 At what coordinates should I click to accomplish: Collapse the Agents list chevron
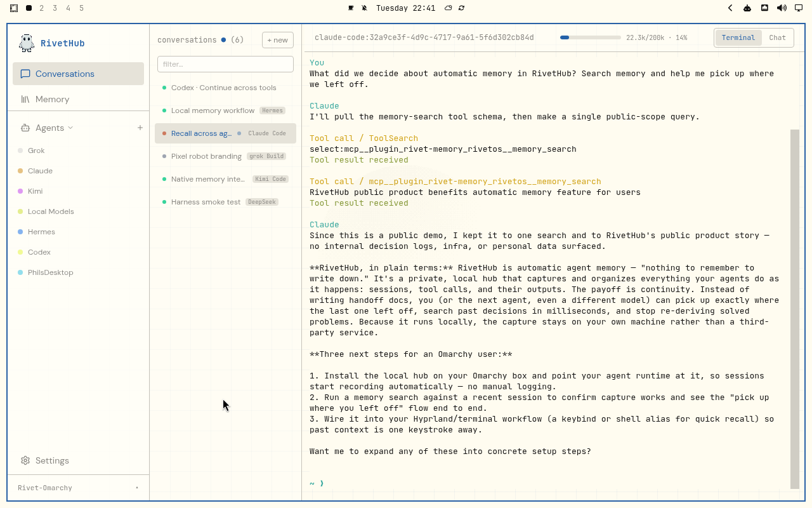point(70,128)
